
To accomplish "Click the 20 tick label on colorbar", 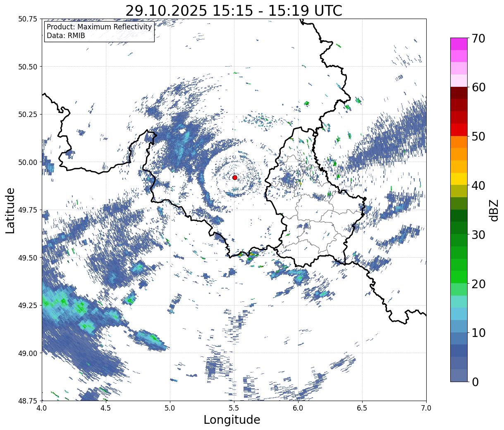I will pyautogui.click(x=478, y=284).
